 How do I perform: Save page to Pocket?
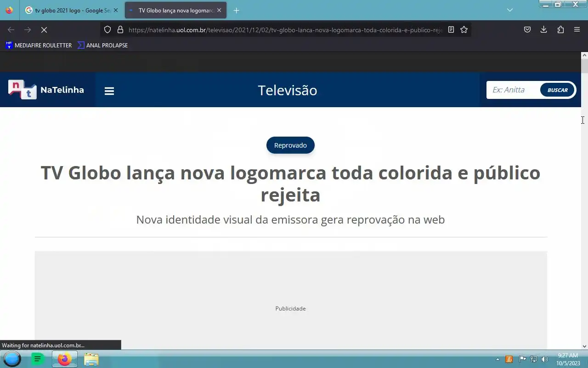tap(527, 29)
